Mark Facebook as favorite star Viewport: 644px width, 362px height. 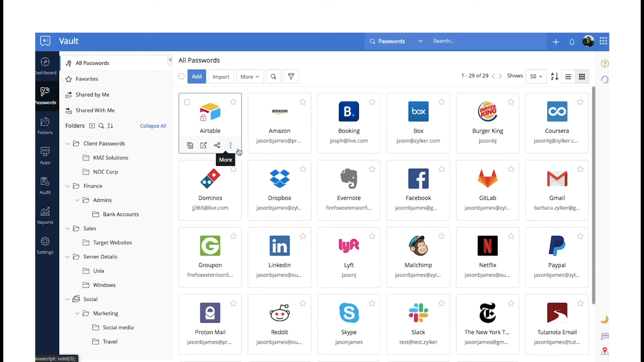(441, 169)
